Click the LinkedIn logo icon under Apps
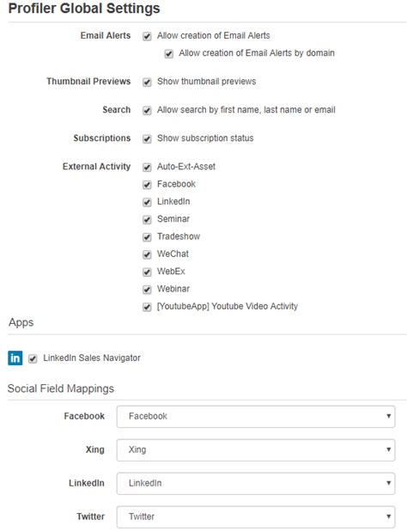Image resolution: width=407 pixels, height=532 pixels. [15, 358]
